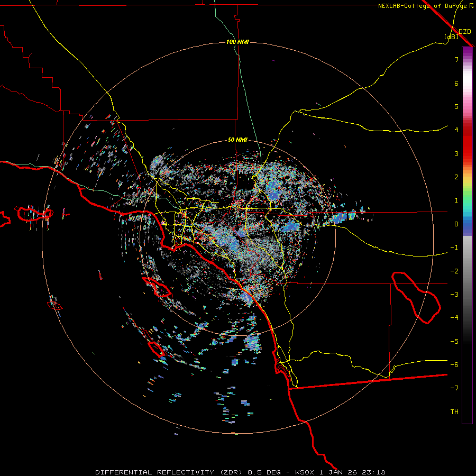The height and width of the screenshot is (476, 476).
Task: Select the "-6" value on color scale
Action: tap(454, 365)
